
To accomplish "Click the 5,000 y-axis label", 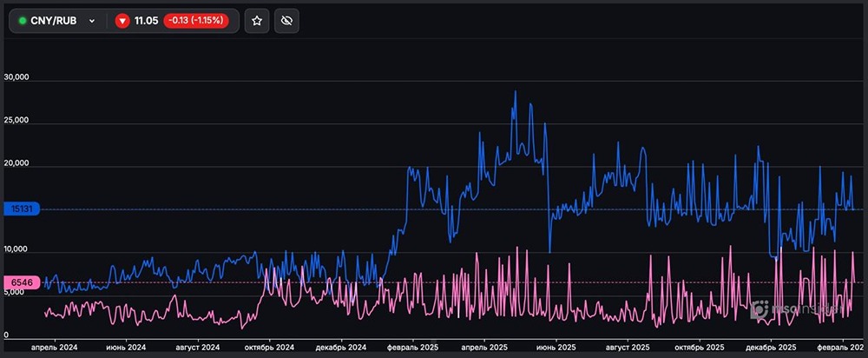I will [x=15, y=292].
